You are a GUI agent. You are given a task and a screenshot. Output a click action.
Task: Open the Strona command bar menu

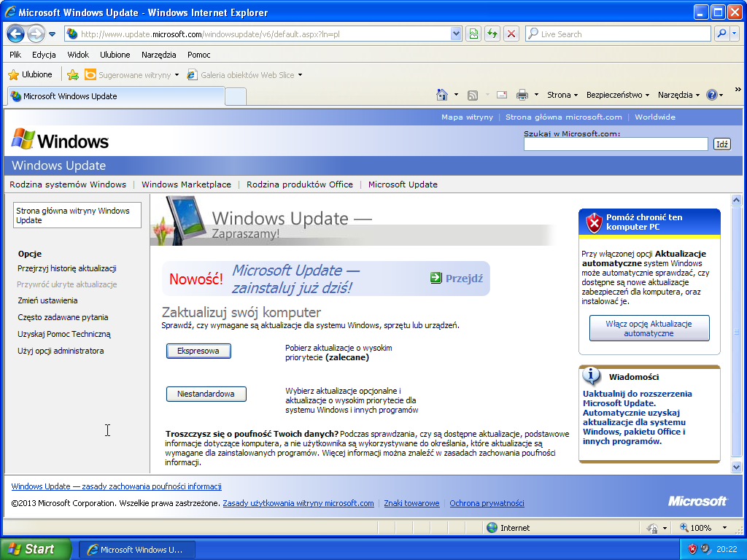coord(562,95)
